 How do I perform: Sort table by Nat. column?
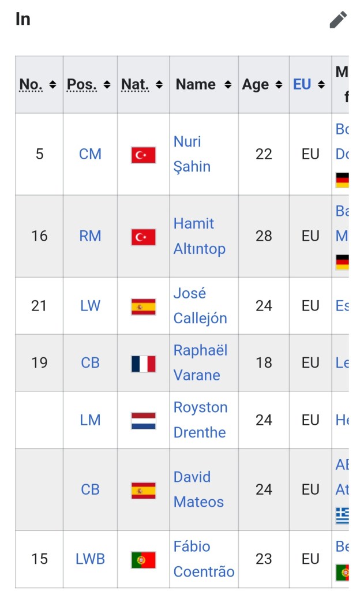pyautogui.click(x=159, y=85)
